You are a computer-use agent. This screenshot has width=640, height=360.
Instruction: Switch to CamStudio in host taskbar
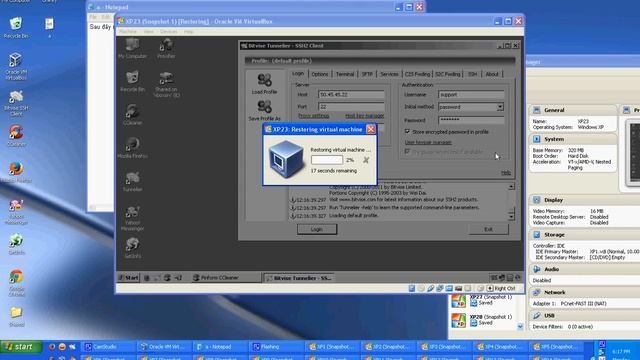[x=108, y=347]
